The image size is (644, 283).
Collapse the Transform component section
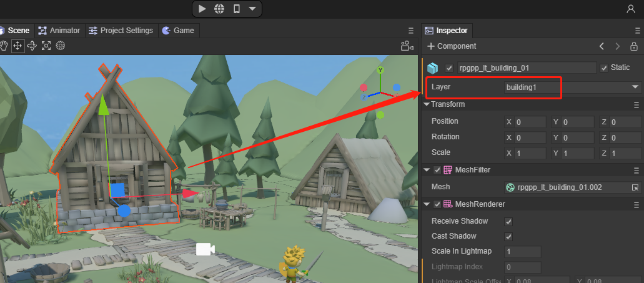427,104
